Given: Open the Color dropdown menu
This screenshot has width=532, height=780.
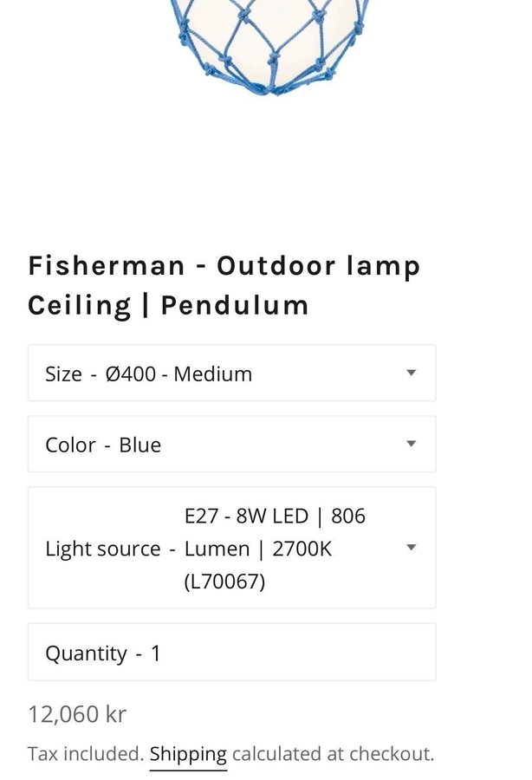Looking at the screenshot, I should [x=231, y=445].
